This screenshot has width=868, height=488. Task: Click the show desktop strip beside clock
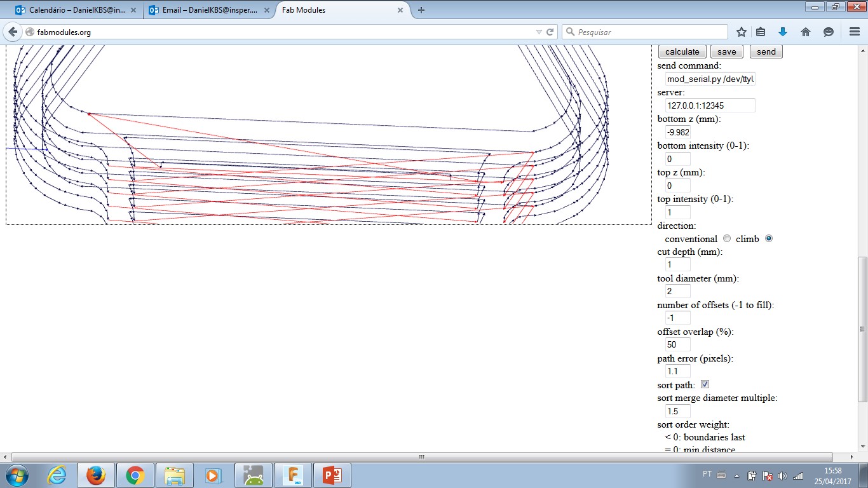864,475
